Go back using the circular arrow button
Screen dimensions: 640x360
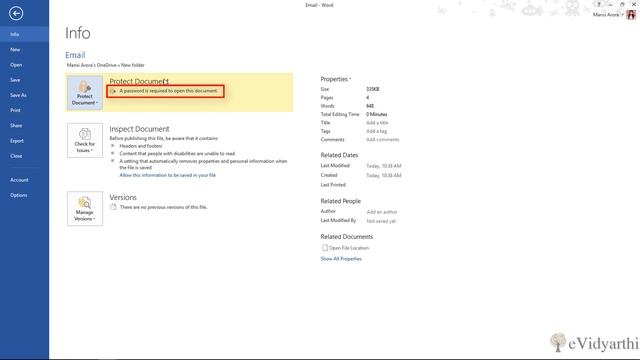tap(16, 13)
